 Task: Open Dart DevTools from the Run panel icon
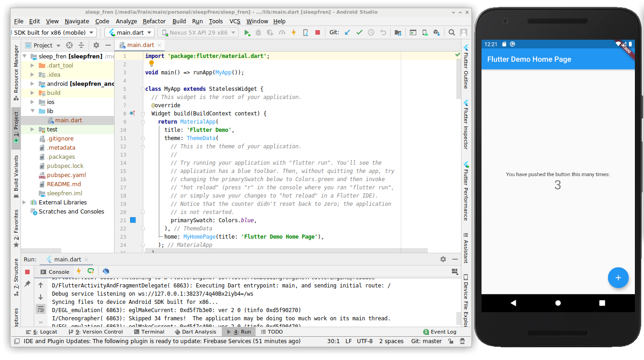pyautogui.click(x=106, y=271)
